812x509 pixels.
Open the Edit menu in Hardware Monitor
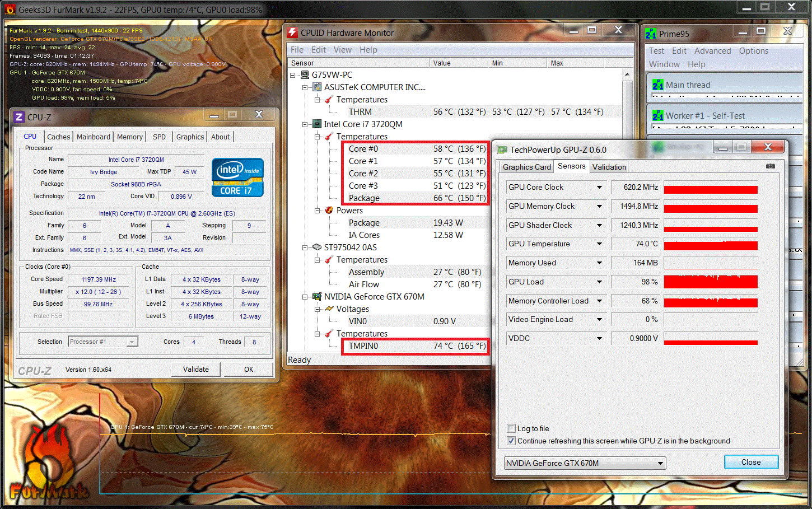tap(319, 50)
